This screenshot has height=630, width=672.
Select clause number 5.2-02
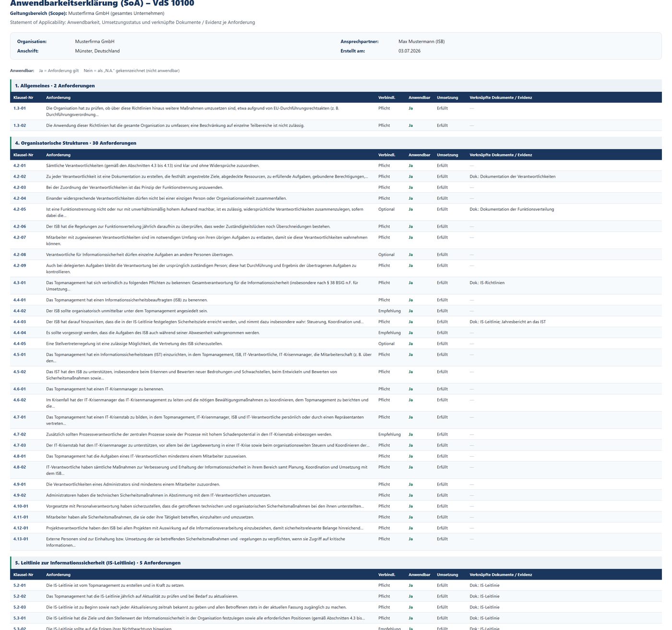pyautogui.click(x=20, y=596)
